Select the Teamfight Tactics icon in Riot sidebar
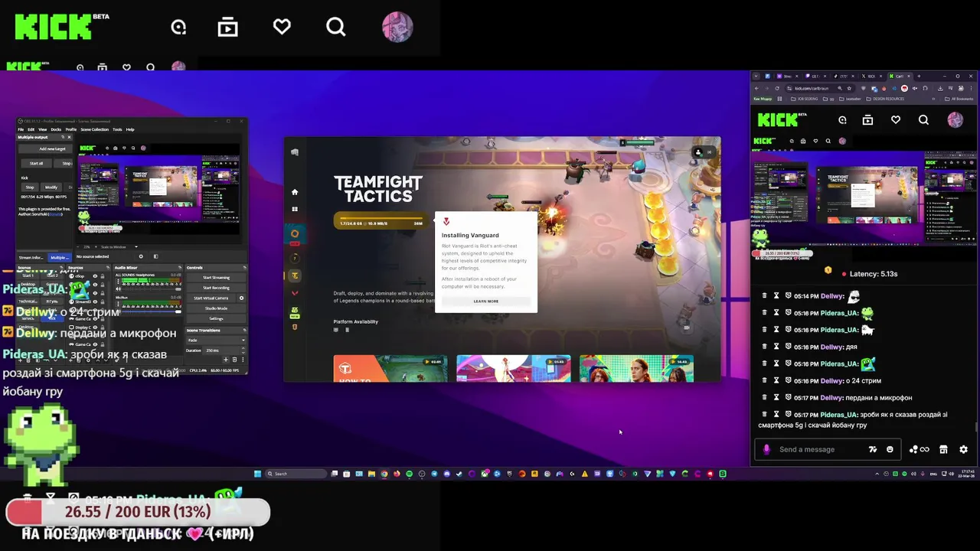This screenshot has width=980, height=551. click(295, 275)
